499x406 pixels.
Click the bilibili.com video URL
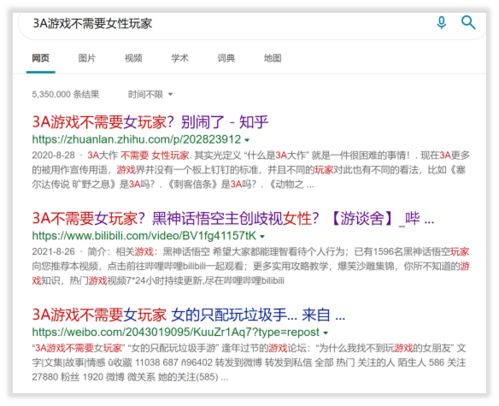144,236
